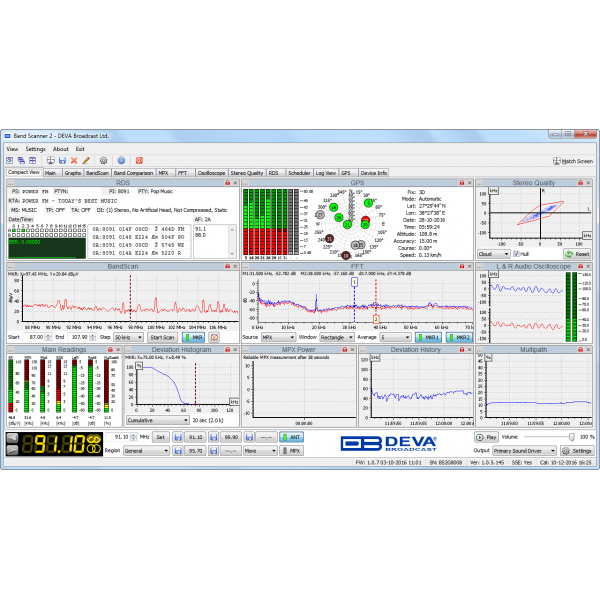Switch to the Device Info tab
This screenshot has width=600, height=600.
pos(373,173)
